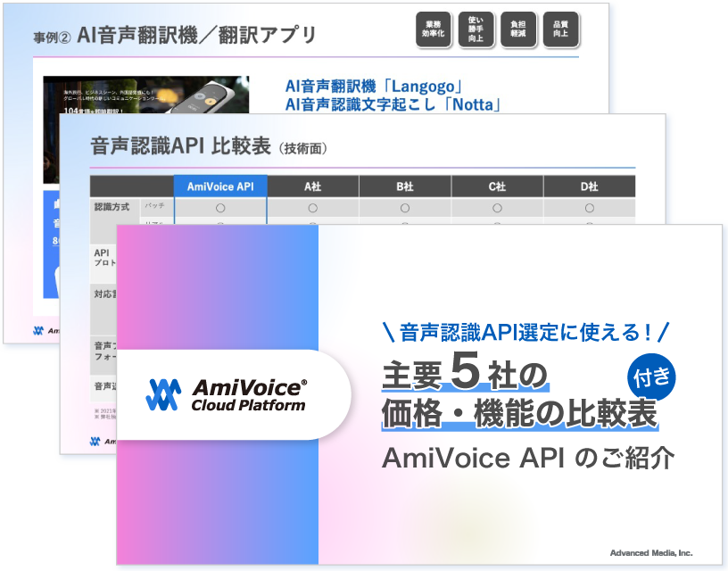This screenshot has width=728, height=571.
Task: Click the AI音声翻訳機「Langogo」 heading
Action: pos(374,87)
